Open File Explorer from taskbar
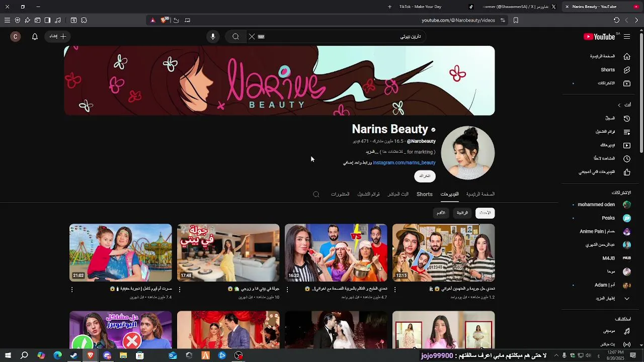Viewport: 644px width, 362px height. click(x=123, y=355)
